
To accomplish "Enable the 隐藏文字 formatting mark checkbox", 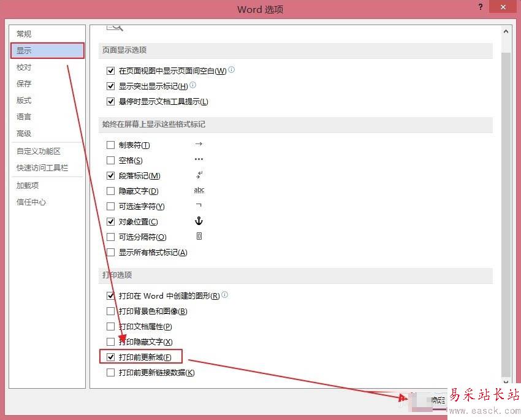I will [x=111, y=191].
